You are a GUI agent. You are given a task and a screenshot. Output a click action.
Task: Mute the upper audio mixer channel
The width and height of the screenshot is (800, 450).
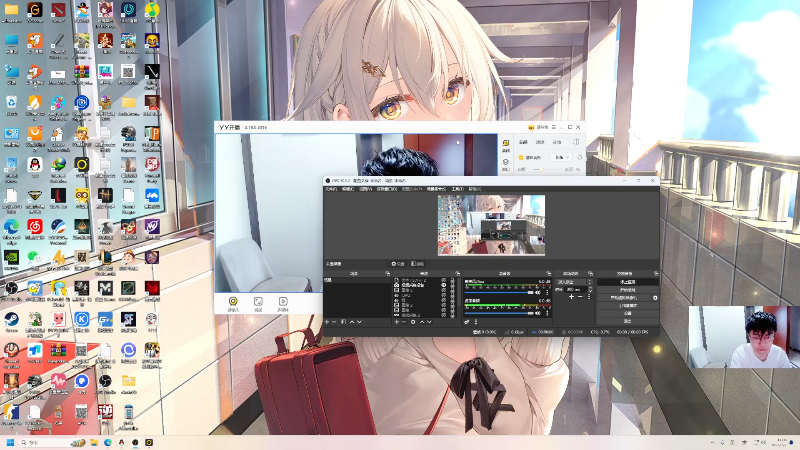538,292
